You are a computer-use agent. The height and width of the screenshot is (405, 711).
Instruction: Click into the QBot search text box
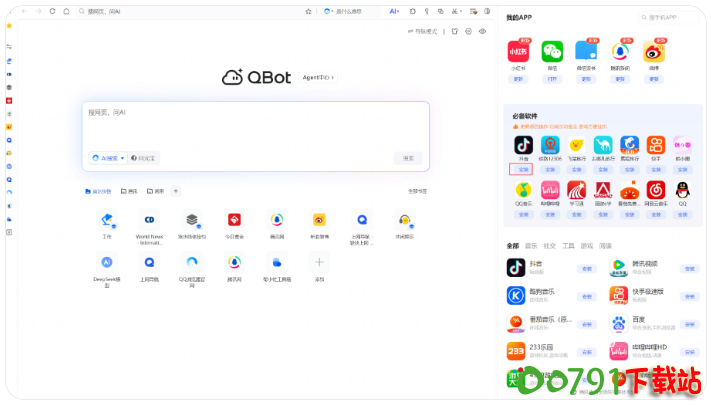click(x=255, y=125)
